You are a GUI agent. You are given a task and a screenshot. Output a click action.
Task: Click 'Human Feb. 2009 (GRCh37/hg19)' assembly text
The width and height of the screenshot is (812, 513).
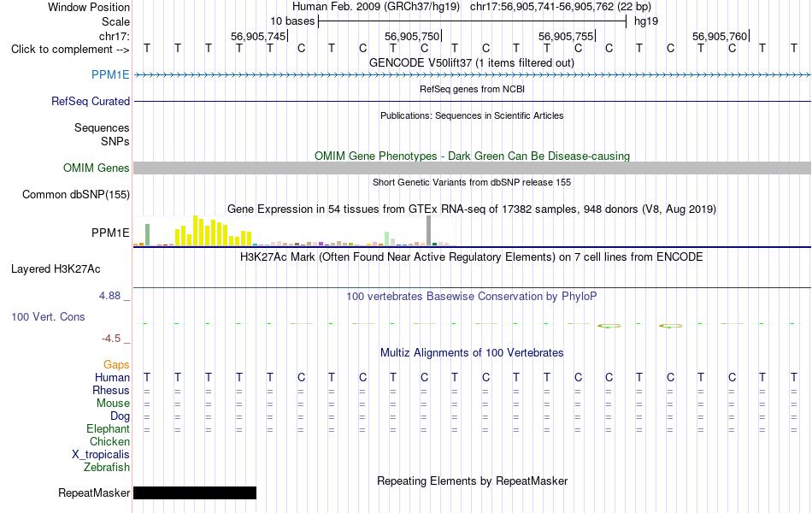pos(376,7)
